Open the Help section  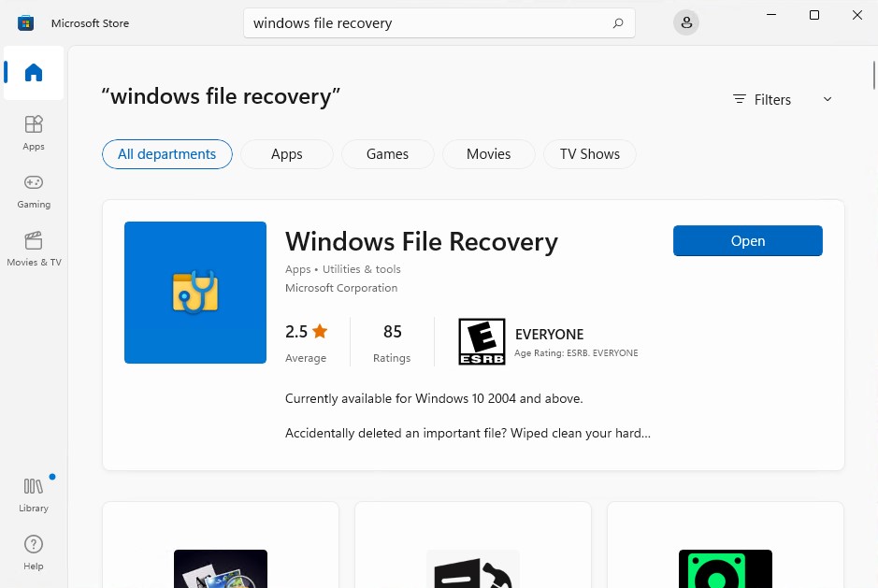coord(34,552)
